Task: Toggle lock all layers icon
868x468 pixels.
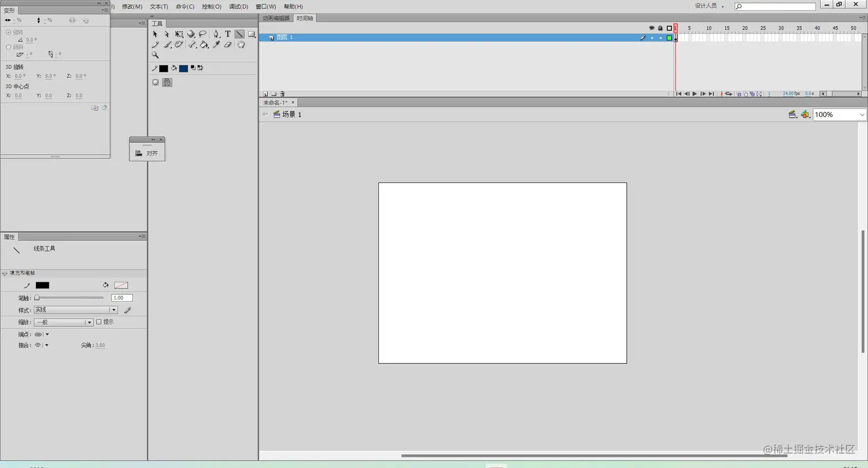Action: [x=660, y=28]
